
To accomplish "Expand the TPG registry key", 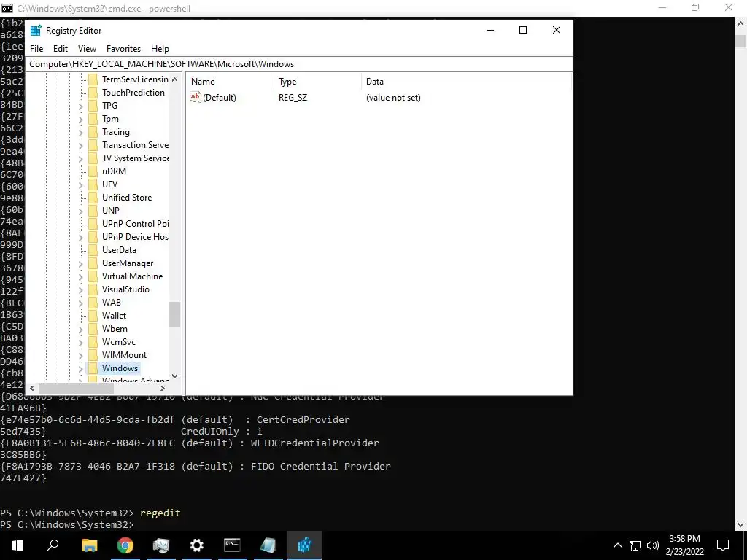I will pos(80,106).
